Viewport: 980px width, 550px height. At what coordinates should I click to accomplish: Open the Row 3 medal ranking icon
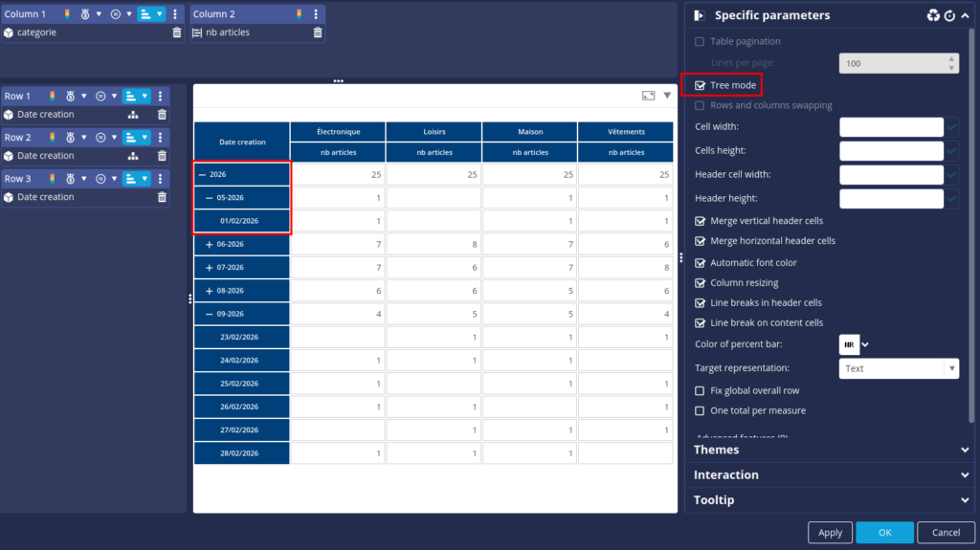point(70,179)
